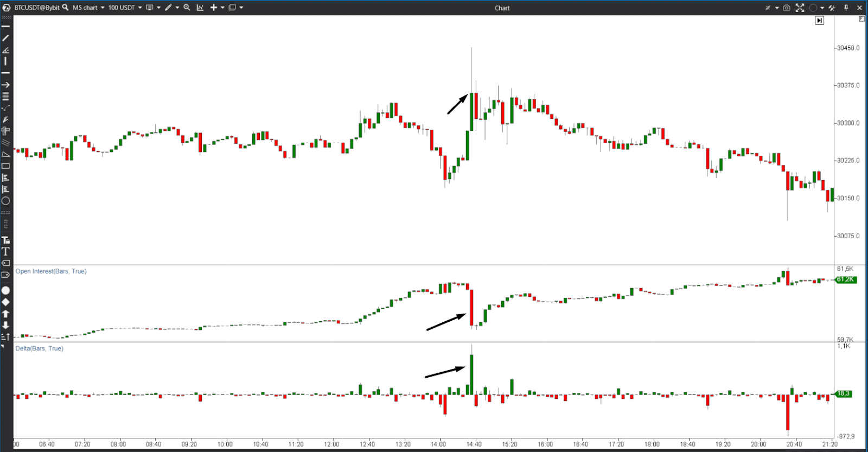This screenshot has height=452, width=868.
Task: Select the angle line drawing tool
Action: (5, 50)
